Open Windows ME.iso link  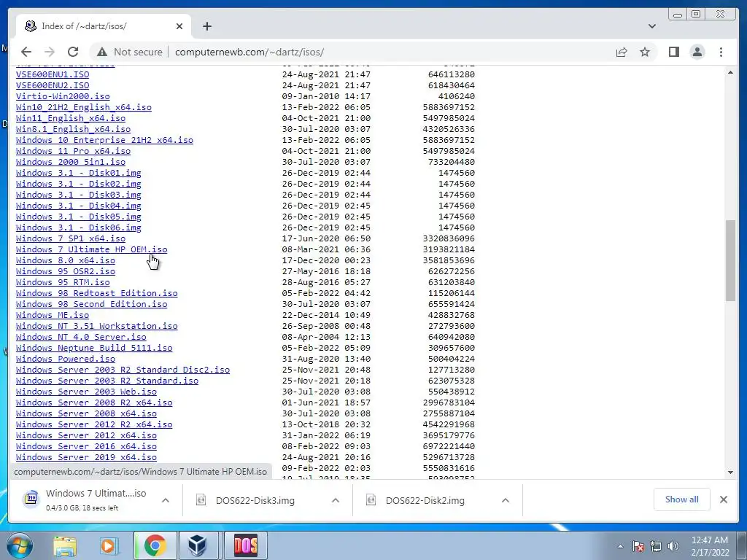53,315
